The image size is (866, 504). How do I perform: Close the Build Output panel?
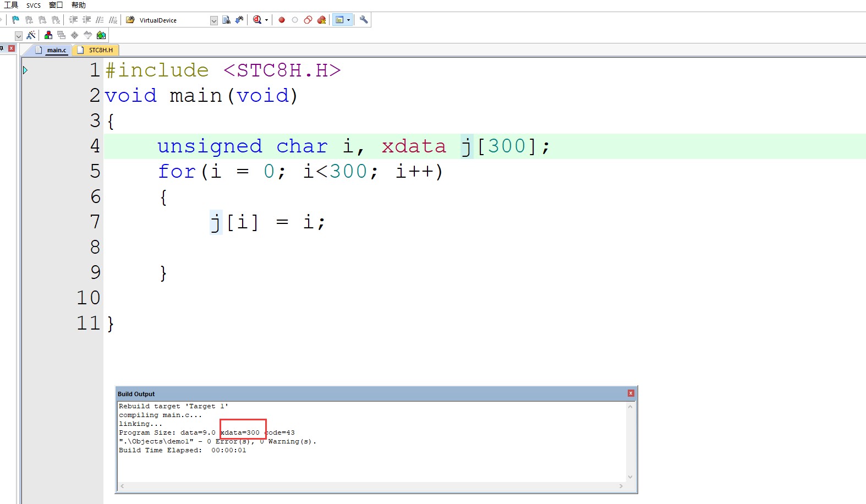pos(631,393)
